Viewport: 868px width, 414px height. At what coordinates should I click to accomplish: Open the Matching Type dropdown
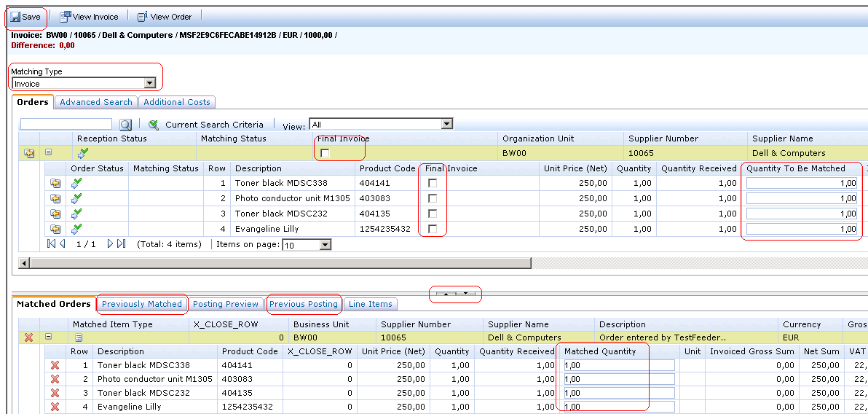(84, 84)
